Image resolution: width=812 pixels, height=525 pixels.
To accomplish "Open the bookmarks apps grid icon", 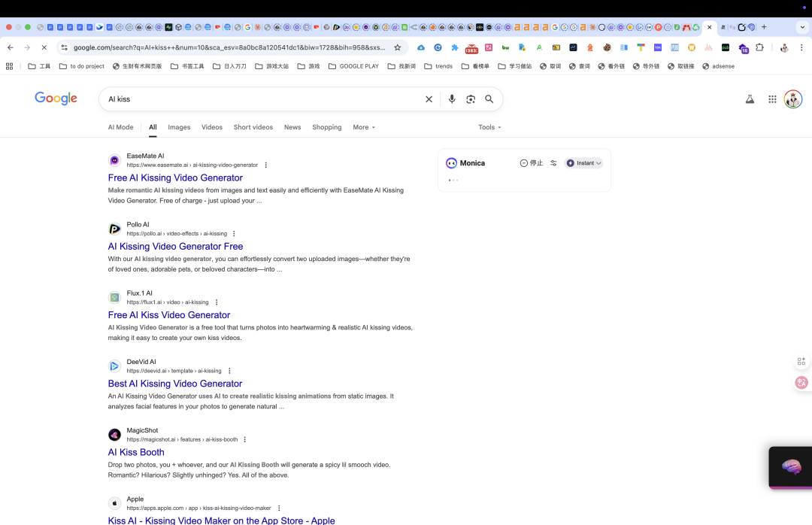I will pos(9,66).
